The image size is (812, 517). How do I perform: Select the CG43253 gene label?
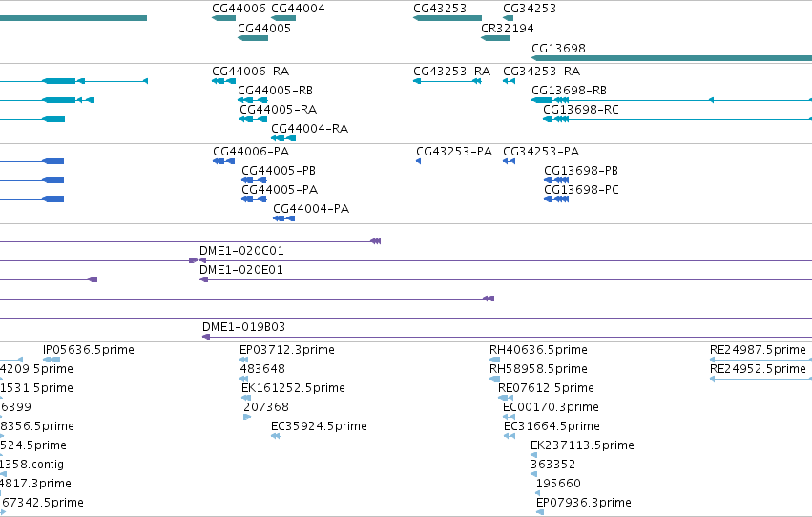(x=440, y=9)
